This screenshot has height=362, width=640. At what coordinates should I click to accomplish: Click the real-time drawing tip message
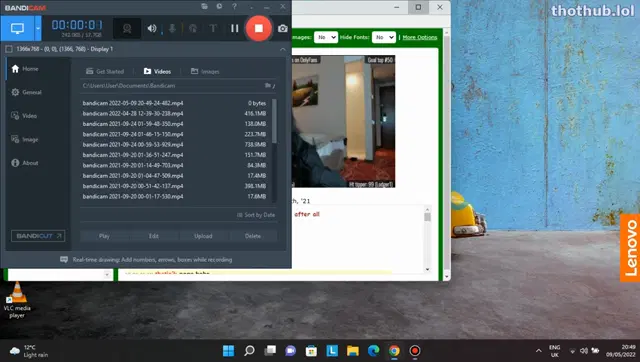click(146, 260)
